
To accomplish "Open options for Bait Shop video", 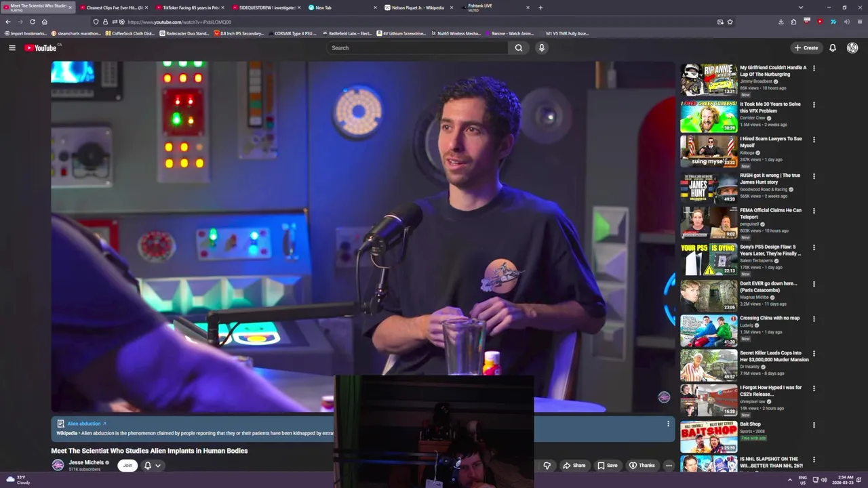I will (814, 425).
